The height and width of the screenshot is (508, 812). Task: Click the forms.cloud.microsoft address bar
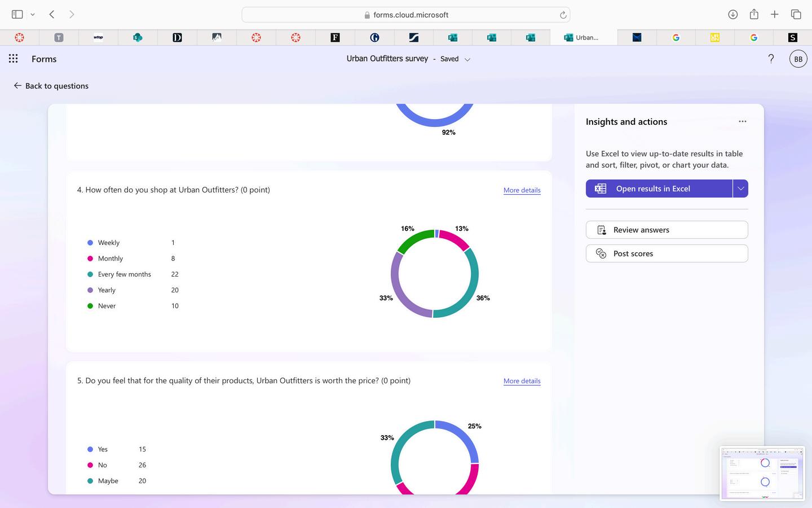pyautogui.click(x=406, y=15)
